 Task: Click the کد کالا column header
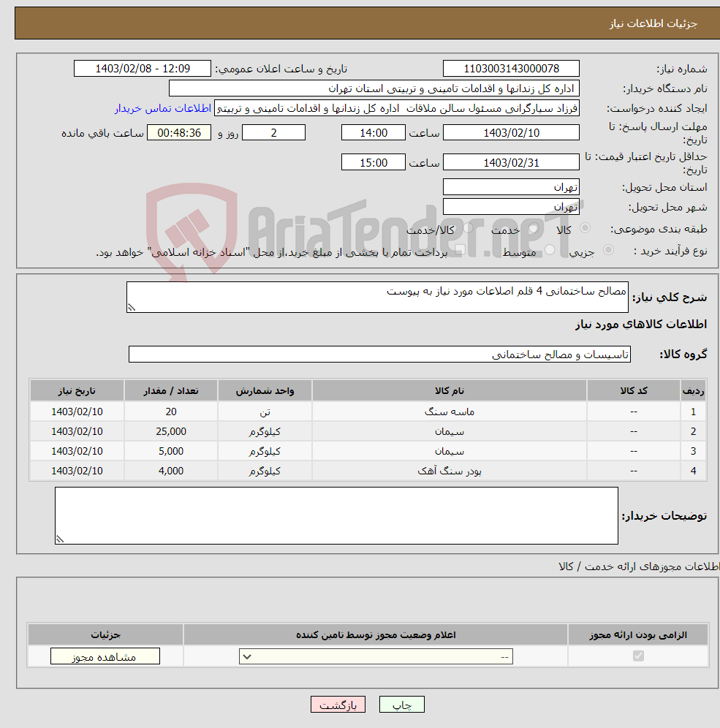click(634, 391)
